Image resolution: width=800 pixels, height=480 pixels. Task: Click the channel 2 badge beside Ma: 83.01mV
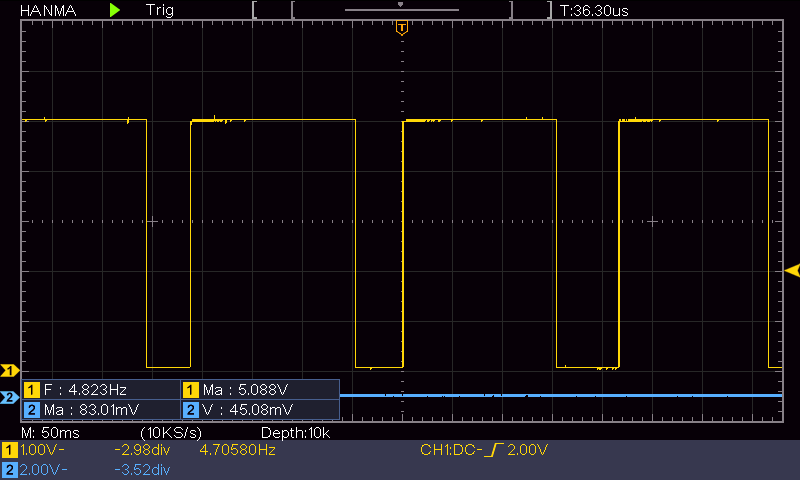tap(31, 409)
